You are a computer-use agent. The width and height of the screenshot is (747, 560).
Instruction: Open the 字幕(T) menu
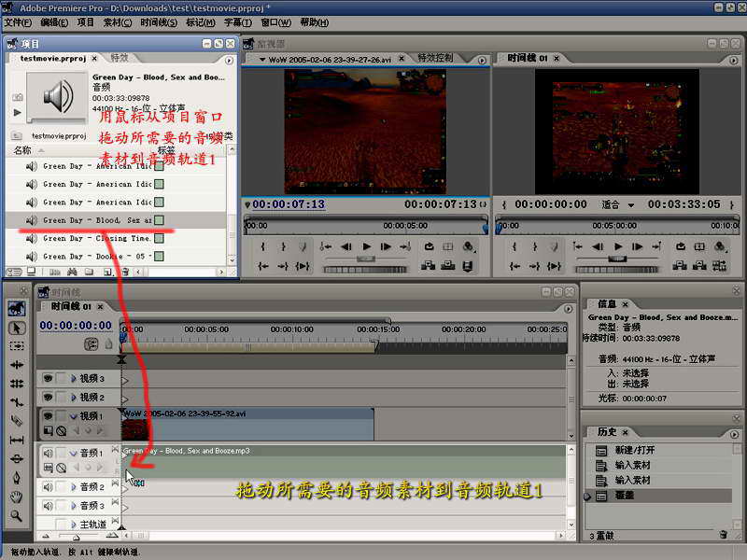tap(238, 22)
